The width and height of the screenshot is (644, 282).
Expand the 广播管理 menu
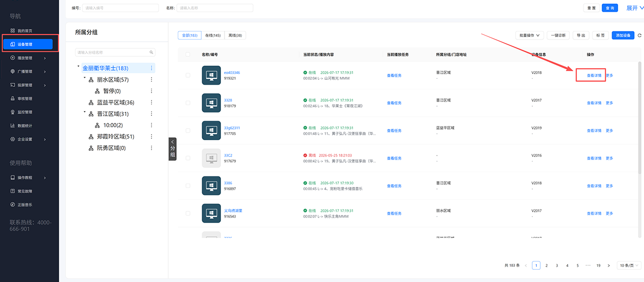click(x=28, y=72)
